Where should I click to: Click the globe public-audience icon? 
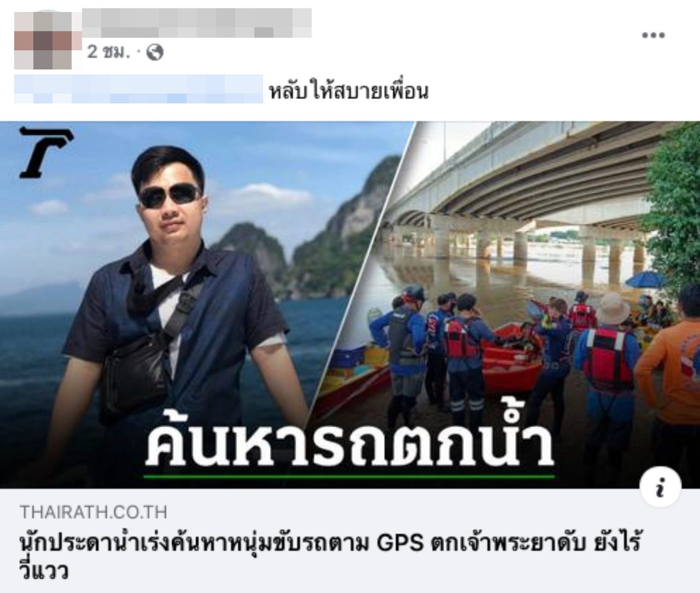[x=155, y=52]
